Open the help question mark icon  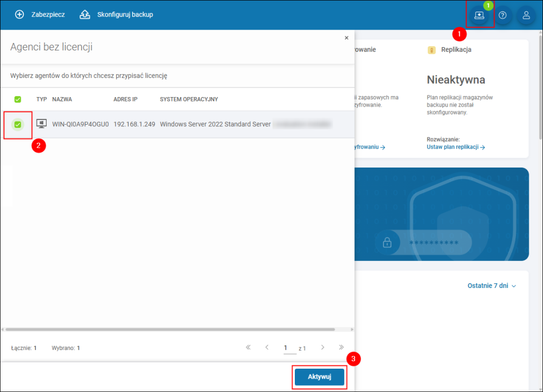[x=503, y=15]
